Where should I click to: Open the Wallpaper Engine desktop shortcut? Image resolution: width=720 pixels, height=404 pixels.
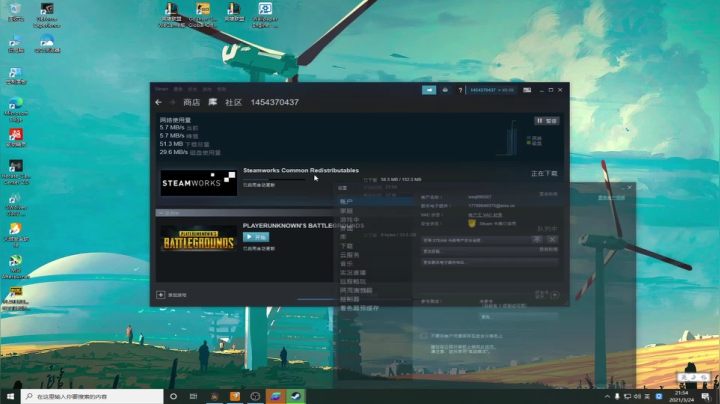click(x=265, y=15)
